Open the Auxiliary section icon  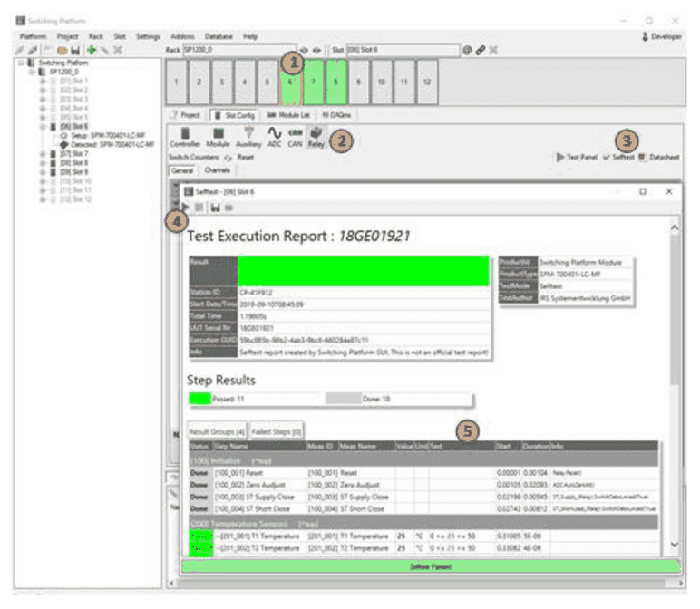248,138
